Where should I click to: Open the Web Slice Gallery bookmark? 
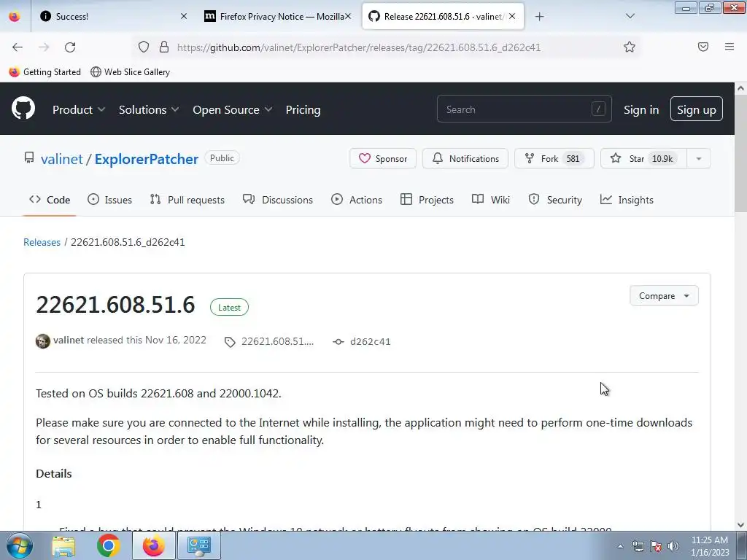(x=130, y=72)
